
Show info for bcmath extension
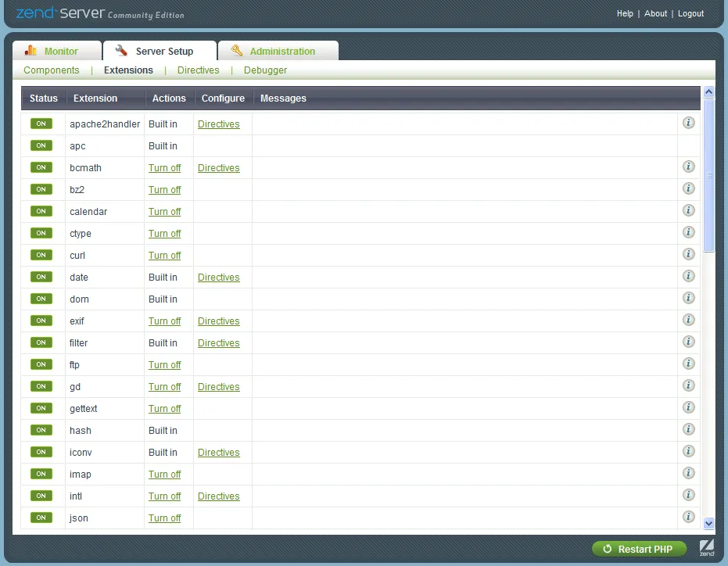click(x=689, y=167)
